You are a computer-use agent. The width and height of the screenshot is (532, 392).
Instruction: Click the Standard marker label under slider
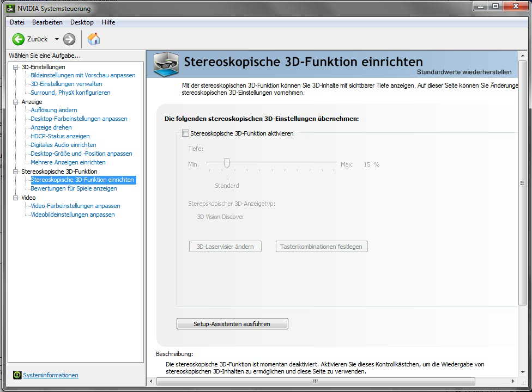pyautogui.click(x=227, y=186)
